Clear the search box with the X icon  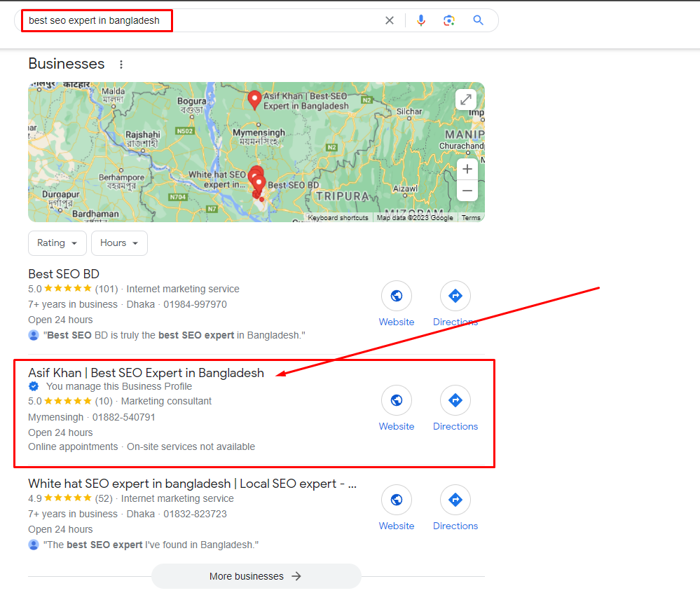click(390, 20)
